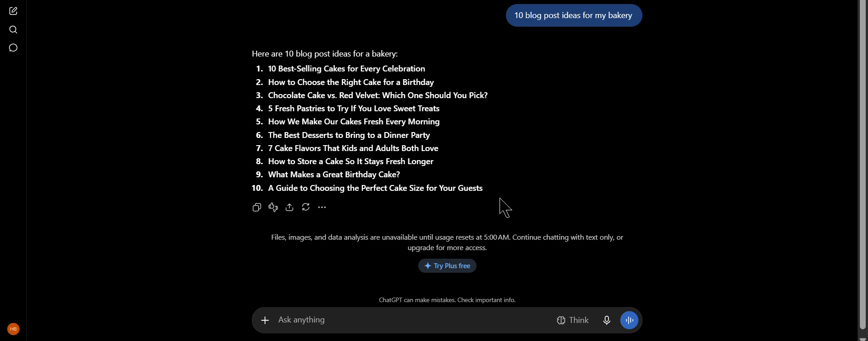Viewport: 868px width, 341px height.
Task: Start a new chat with the pencil icon
Action: click(x=13, y=11)
